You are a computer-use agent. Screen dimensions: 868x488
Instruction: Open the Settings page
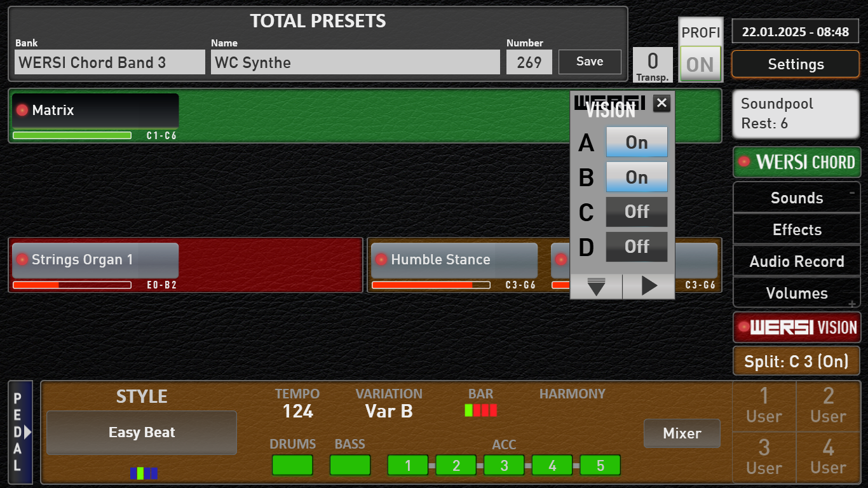tap(796, 64)
